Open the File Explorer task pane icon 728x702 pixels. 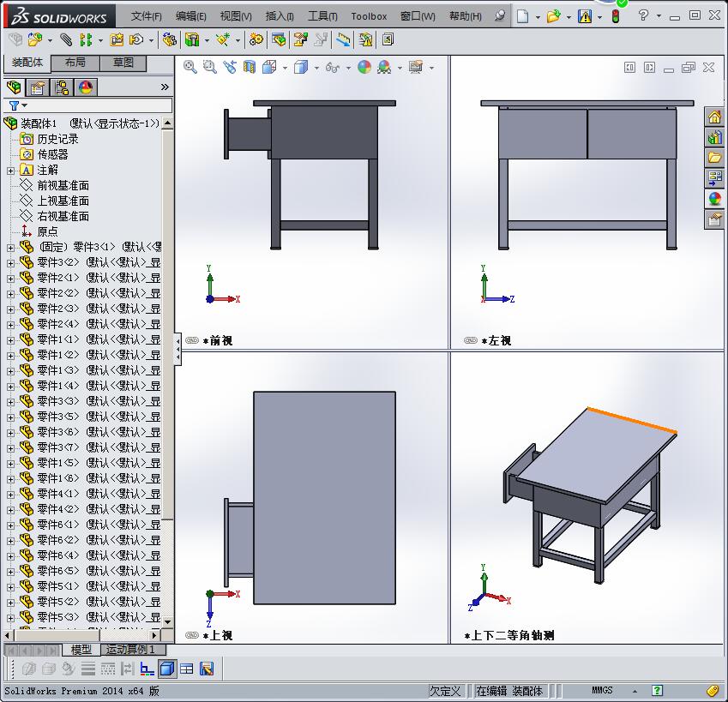(715, 158)
